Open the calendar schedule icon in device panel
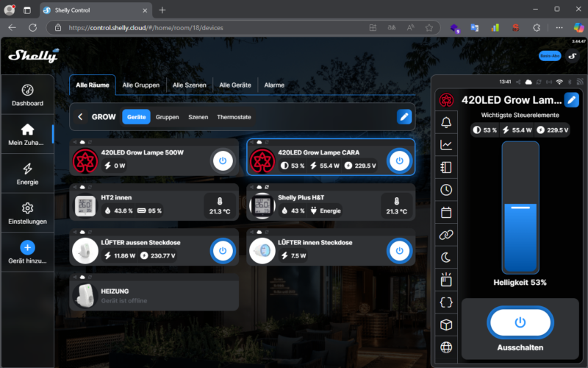588x368 pixels. coord(445,213)
